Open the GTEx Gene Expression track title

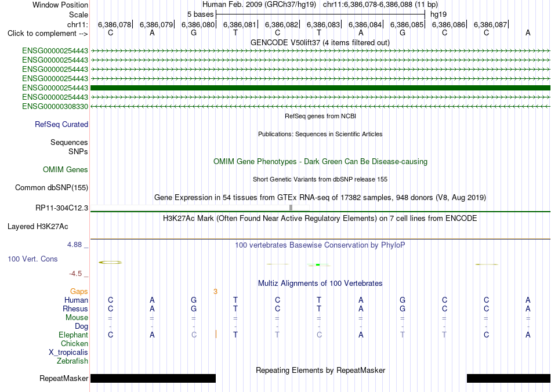pyautogui.click(x=320, y=197)
